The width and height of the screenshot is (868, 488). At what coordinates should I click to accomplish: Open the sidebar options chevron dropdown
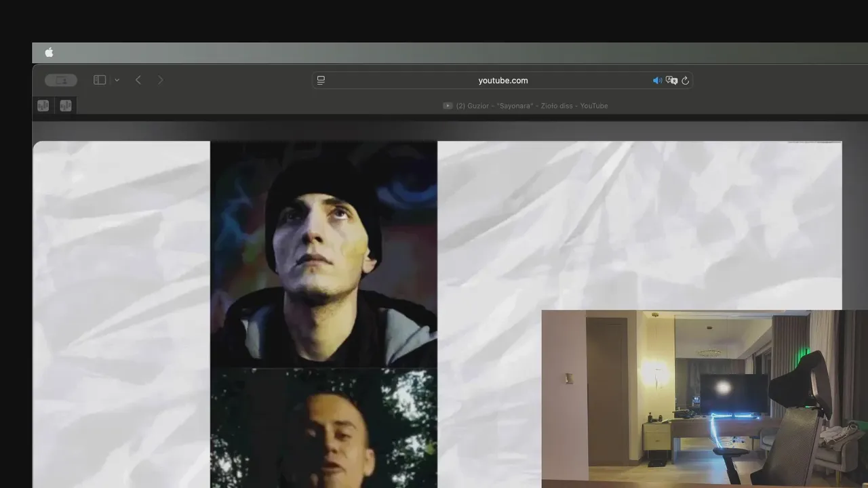click(x=117, y=80)
